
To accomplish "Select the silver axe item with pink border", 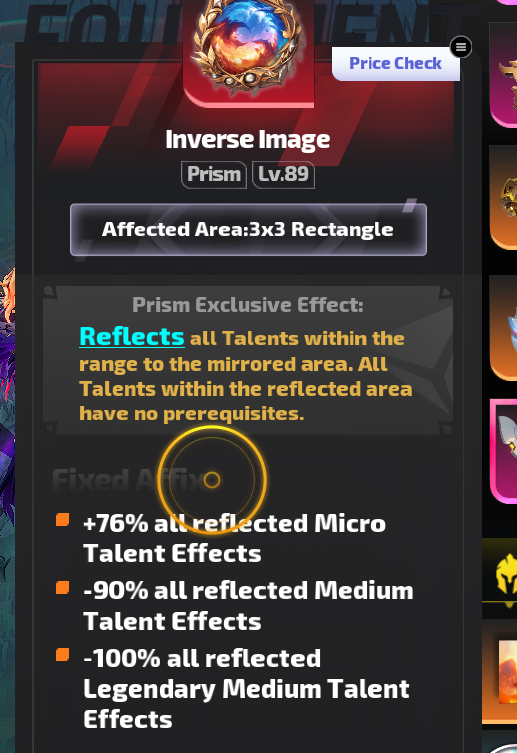I will tap(504, 450).
